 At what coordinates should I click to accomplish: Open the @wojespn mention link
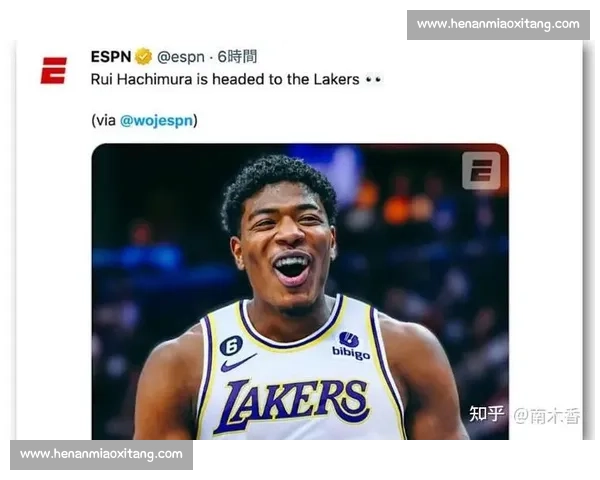click(157, 120)
